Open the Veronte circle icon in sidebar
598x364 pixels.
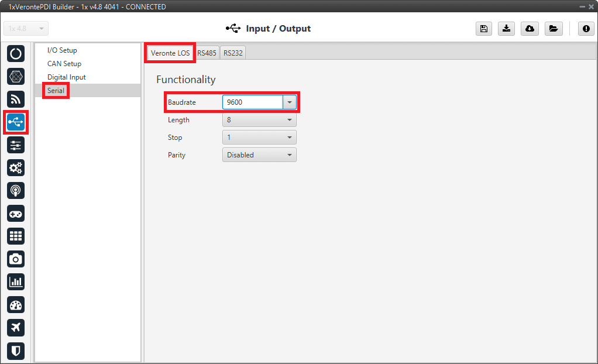pyautogui.click(x=16, y=54)
